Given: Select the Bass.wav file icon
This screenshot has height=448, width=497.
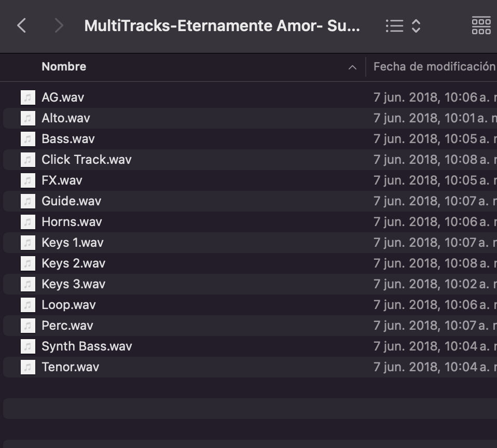Looking at the screenshot, I should (28, 139).
